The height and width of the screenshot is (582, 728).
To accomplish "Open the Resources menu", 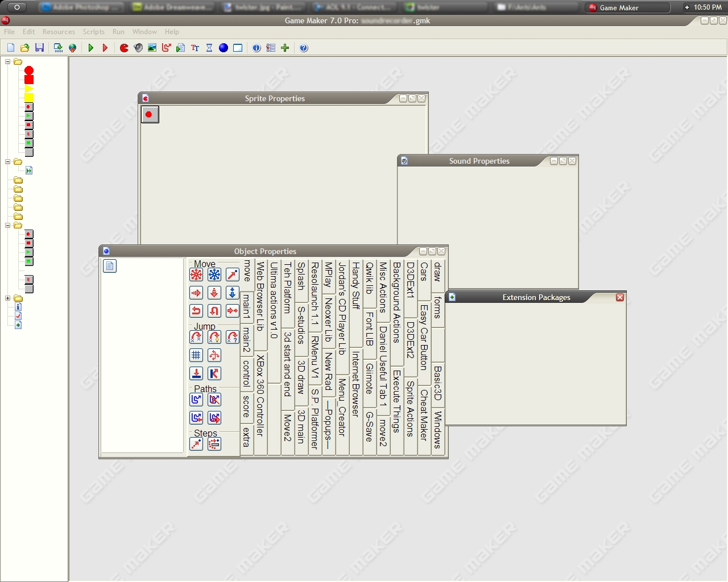I will click(x=59, y=32).
